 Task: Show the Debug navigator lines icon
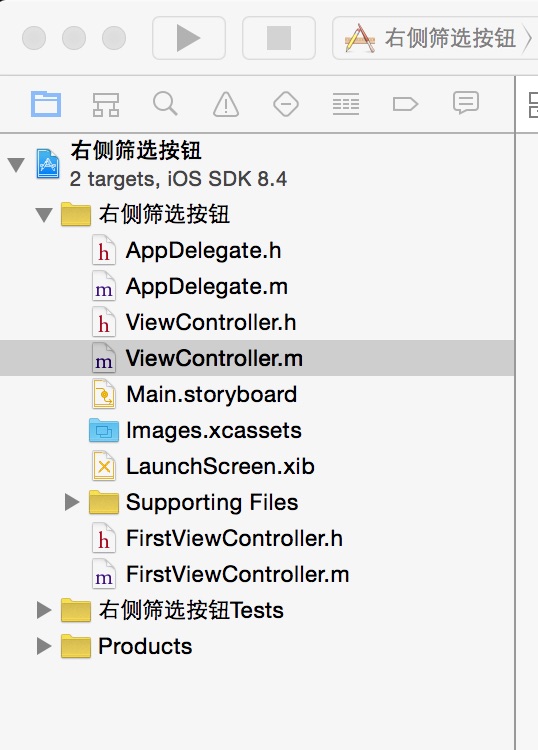[346, 104]
